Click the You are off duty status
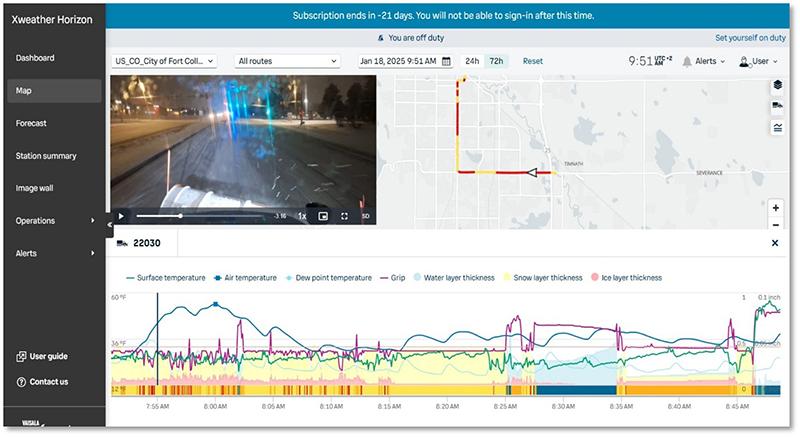The width and height of the screenshot is (800, 437). click(411, 38)
